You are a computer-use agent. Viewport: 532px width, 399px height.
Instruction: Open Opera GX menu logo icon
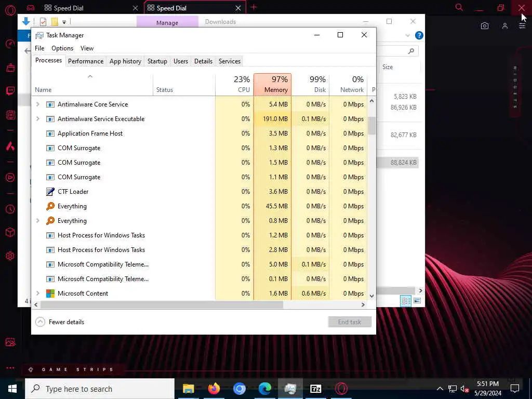coord(10,10)
